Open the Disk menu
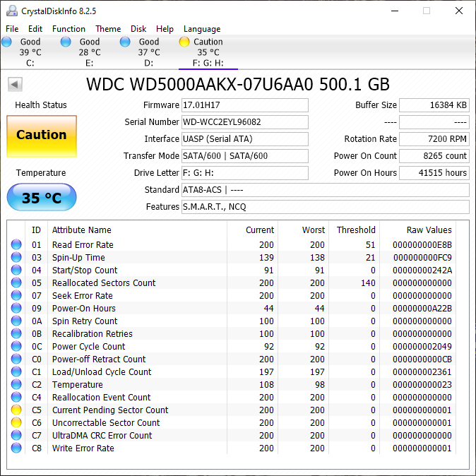 [138, 29]
